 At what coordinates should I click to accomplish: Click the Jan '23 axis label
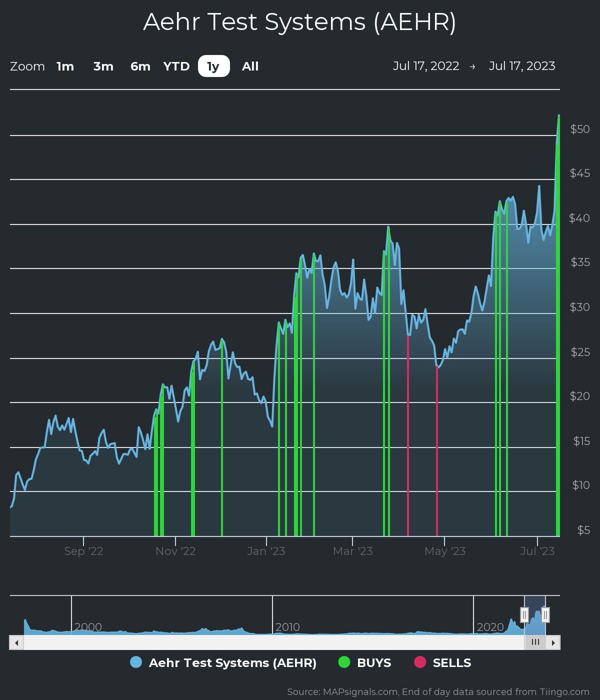tap(266, 551)
